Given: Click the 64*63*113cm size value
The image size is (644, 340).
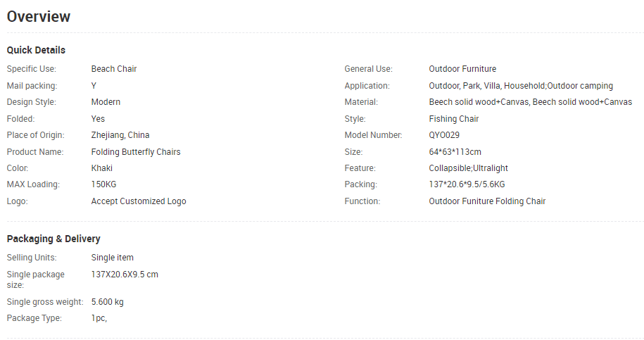Looking at the screenshot, I should point(455,152).
